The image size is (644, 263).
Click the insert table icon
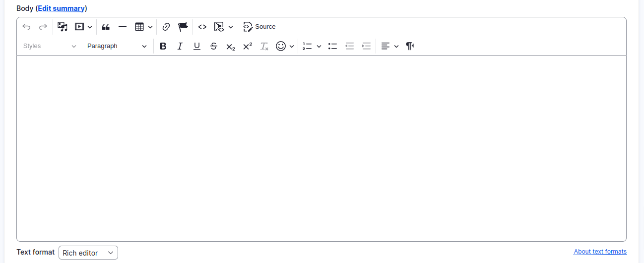[x=139, y=27]
